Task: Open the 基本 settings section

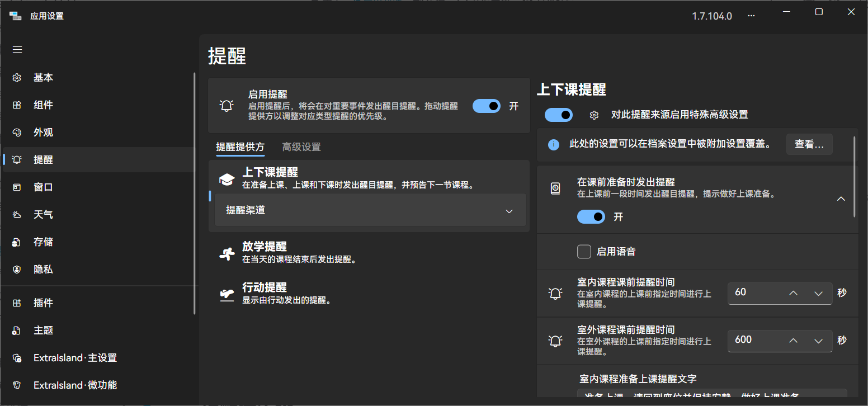Action: pos(43,77)
